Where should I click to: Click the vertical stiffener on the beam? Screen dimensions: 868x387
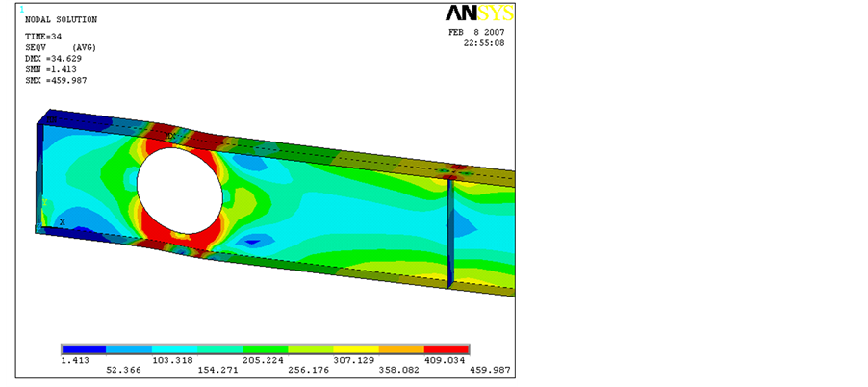449,231
